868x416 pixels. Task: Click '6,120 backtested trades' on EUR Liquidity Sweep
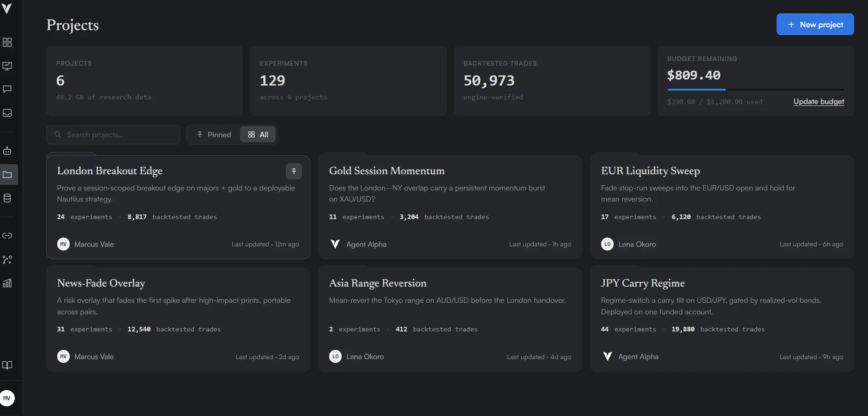click(x=716, y=217)
